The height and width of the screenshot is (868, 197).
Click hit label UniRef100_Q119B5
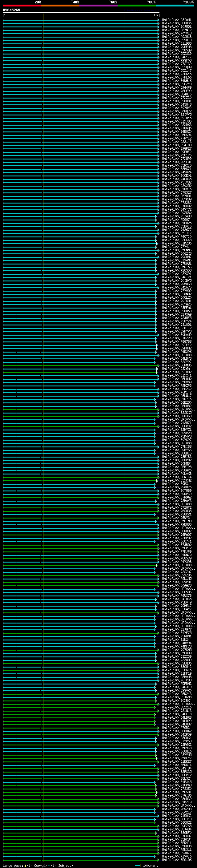[176, 43]
